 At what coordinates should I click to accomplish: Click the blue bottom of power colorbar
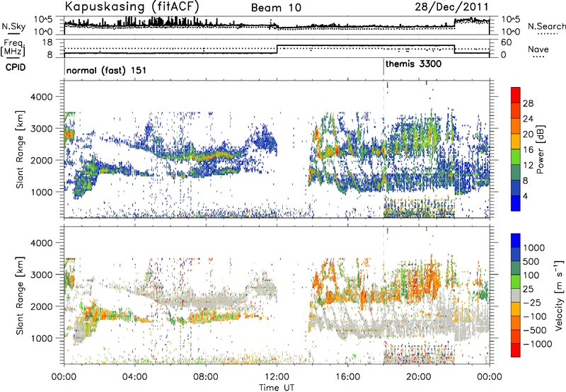tap(516, 203)
